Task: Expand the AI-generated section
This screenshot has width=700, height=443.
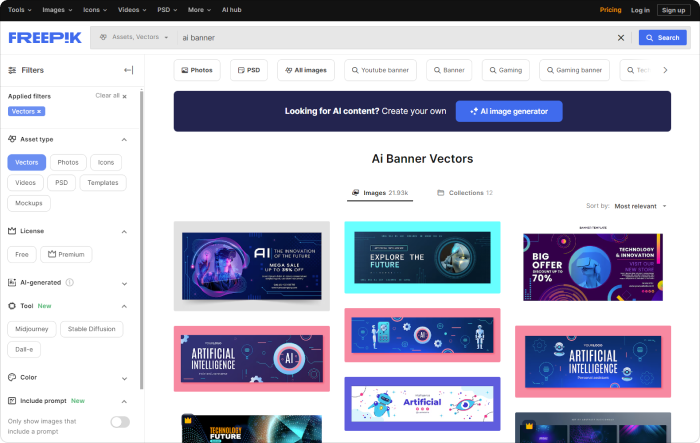Action: [x=124, y=284]
